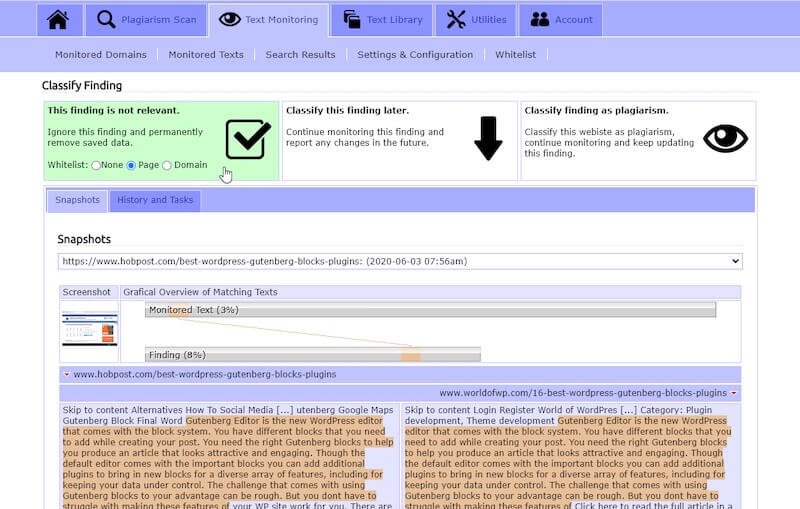The height and width of the screenshot is (509, 800).
Task: Select the Domain whitelist option
Action: coord(167,165)
